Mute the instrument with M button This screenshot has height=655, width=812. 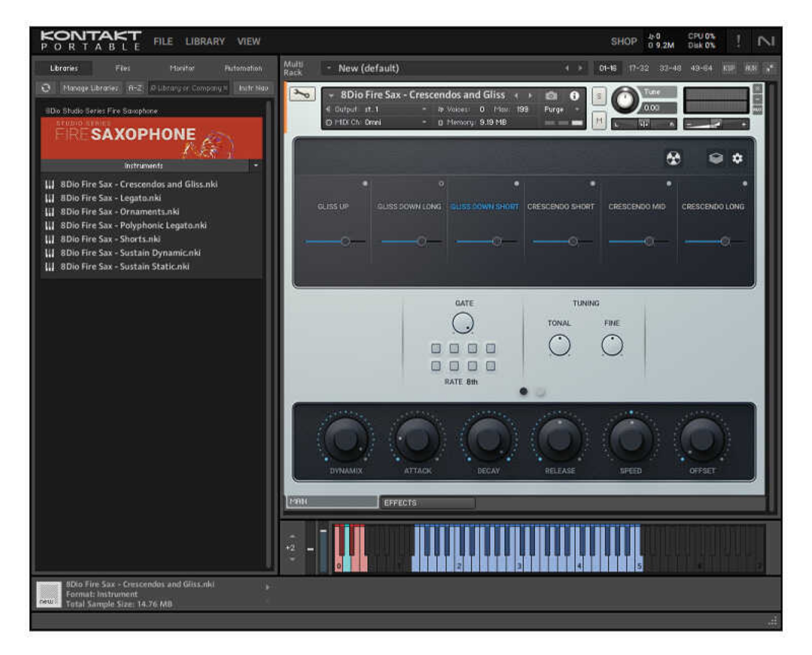[x=599, y=121]
